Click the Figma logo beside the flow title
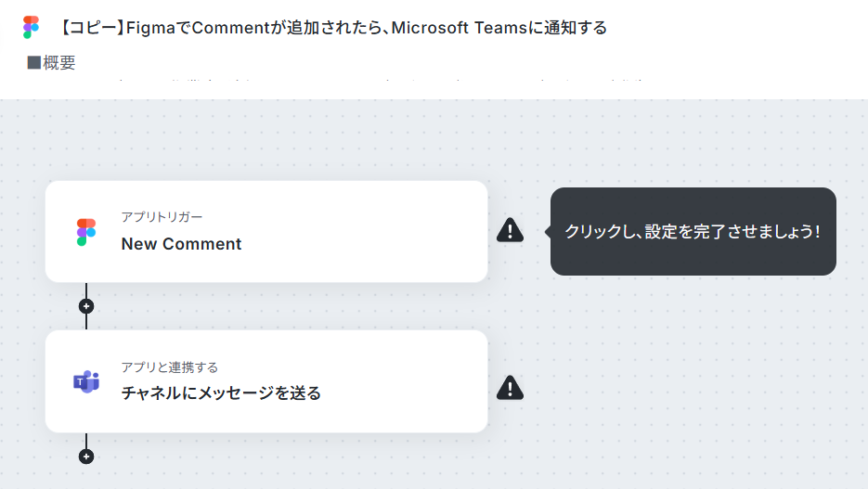 click(31, 27)
